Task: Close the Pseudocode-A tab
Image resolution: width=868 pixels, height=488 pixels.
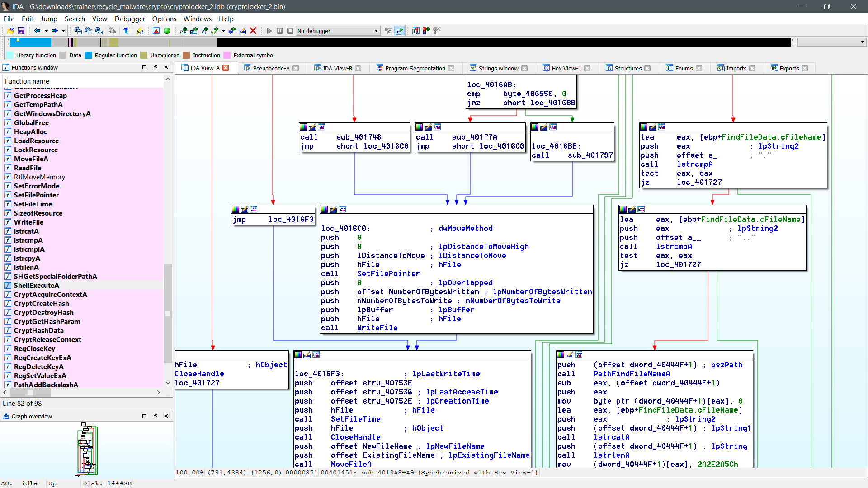Action: pyautogui.click(x=296, y=68)
